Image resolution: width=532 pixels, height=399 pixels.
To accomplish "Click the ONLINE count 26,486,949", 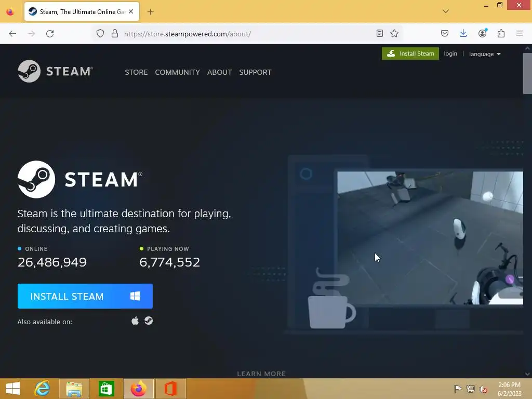I will pyautogui.click(x=52, y=262).
